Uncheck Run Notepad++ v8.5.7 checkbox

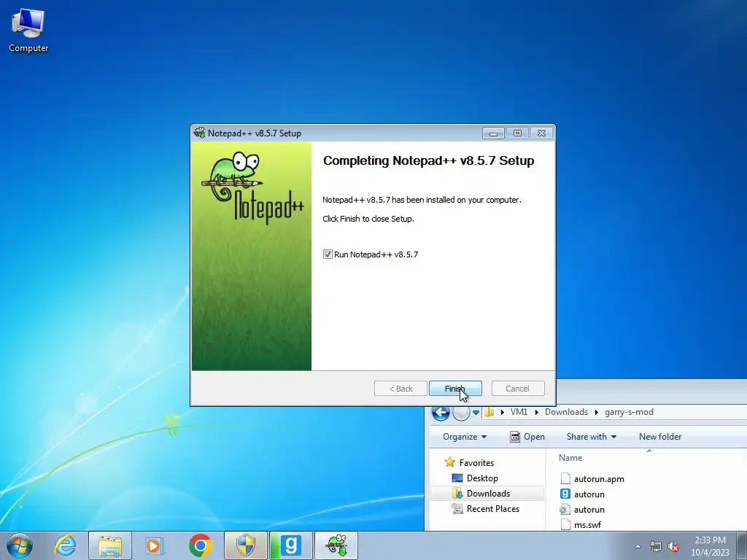[x=328, y=254]
